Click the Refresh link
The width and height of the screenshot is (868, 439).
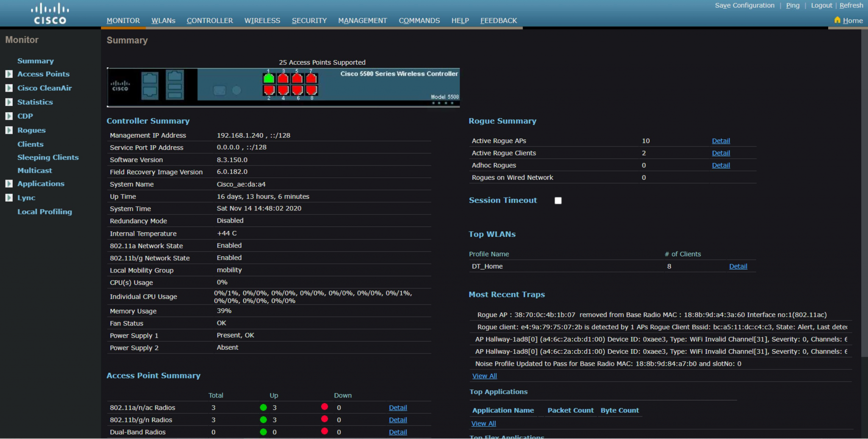[x=851, y=6]
